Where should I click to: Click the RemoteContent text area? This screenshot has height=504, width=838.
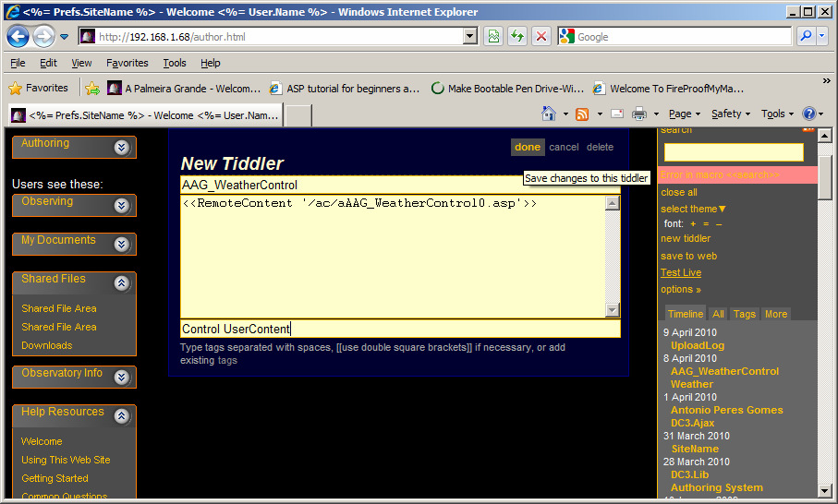[x=393, y=257]
